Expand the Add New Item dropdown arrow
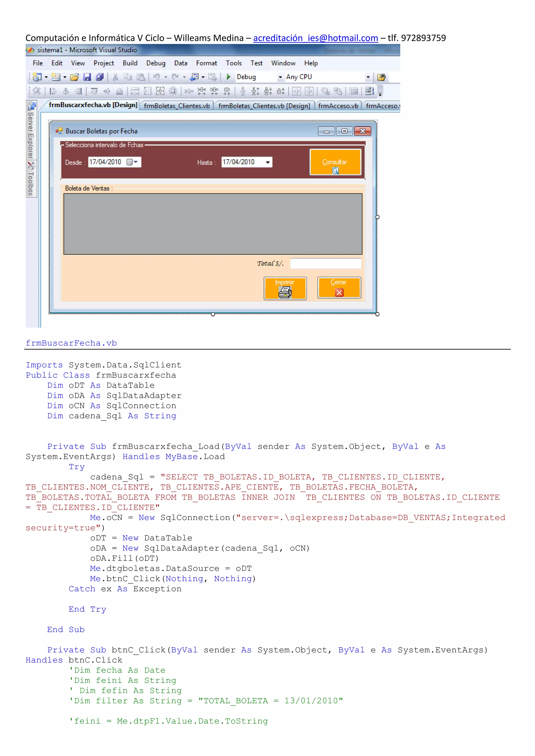 (x=65, y=77)
